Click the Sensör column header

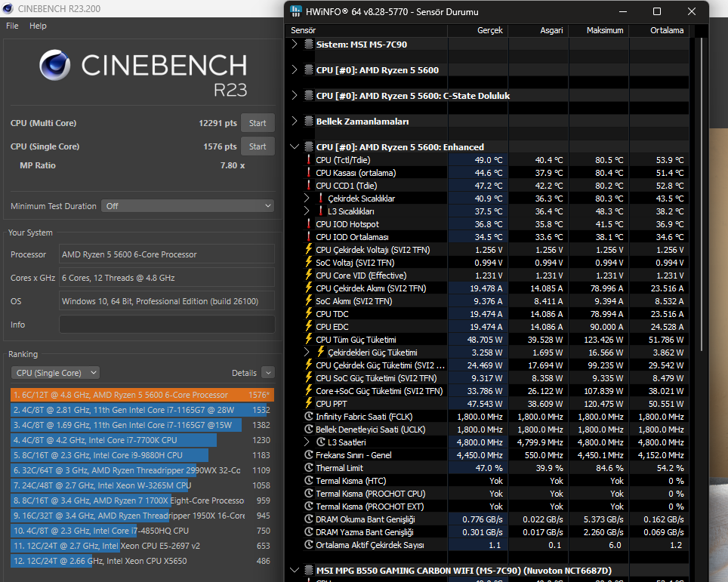(366, 30)
